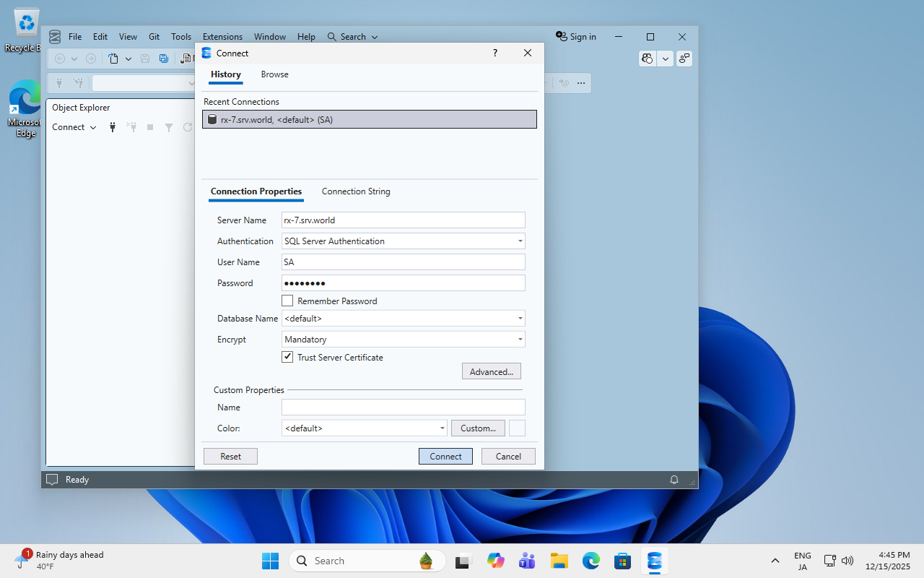Click the New Item toolbar icon
The width and height of the screenshot is (924, 578).
113,59
